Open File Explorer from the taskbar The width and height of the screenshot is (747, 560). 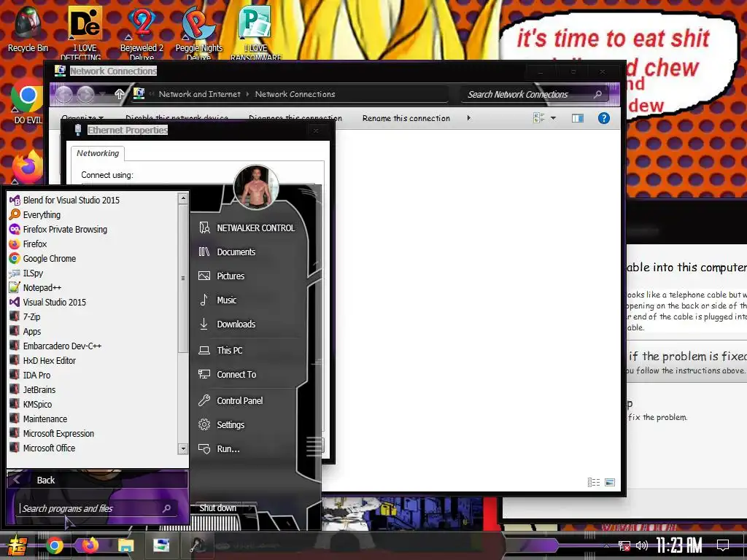pyautogui.click(x=125, y=545)
